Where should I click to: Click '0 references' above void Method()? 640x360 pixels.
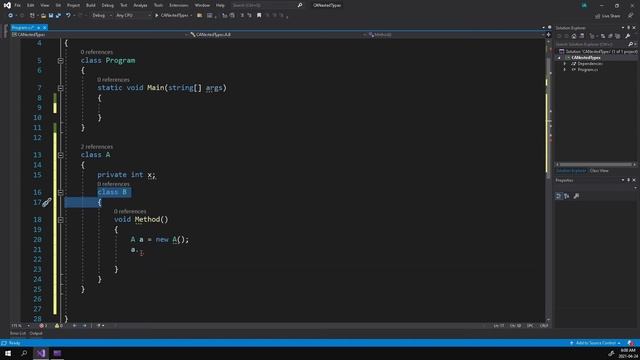(x=130, y=211)
